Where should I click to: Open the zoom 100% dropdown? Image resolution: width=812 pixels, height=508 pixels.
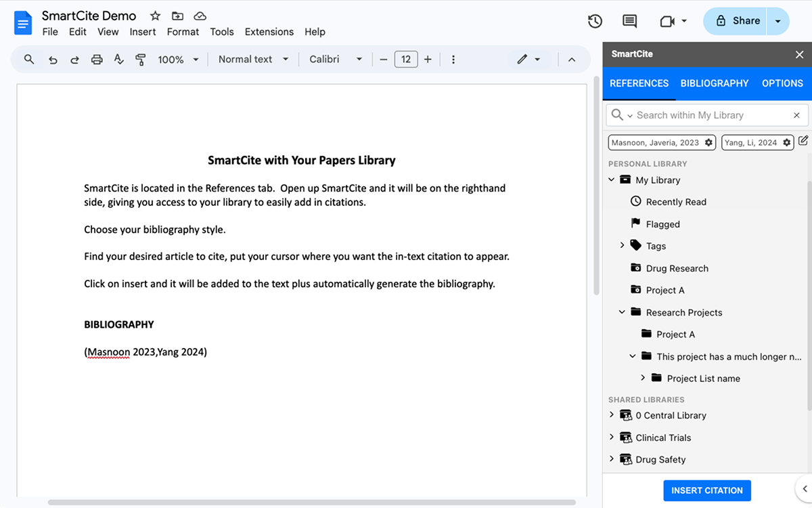coord(178,60)
